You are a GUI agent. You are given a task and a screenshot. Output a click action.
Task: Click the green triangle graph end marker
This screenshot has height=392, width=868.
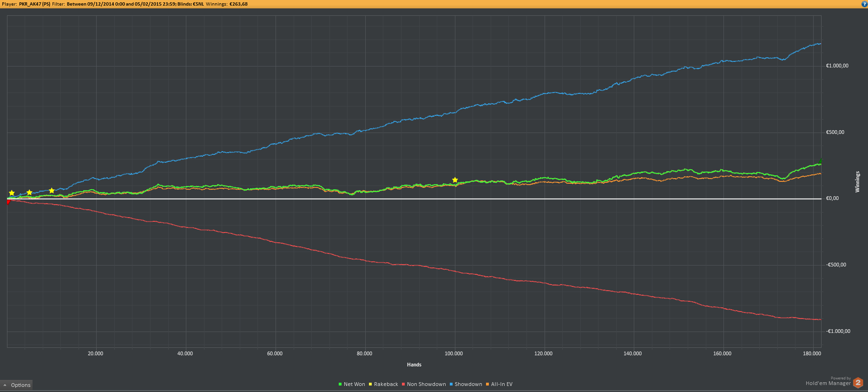[x=820, y=161]
